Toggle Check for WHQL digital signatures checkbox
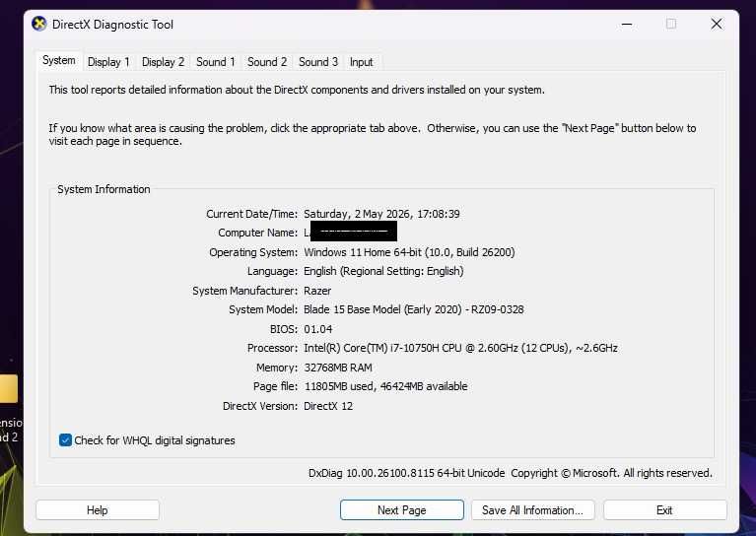The height and width of the screenshot is (536, 756). click(66, 440)
